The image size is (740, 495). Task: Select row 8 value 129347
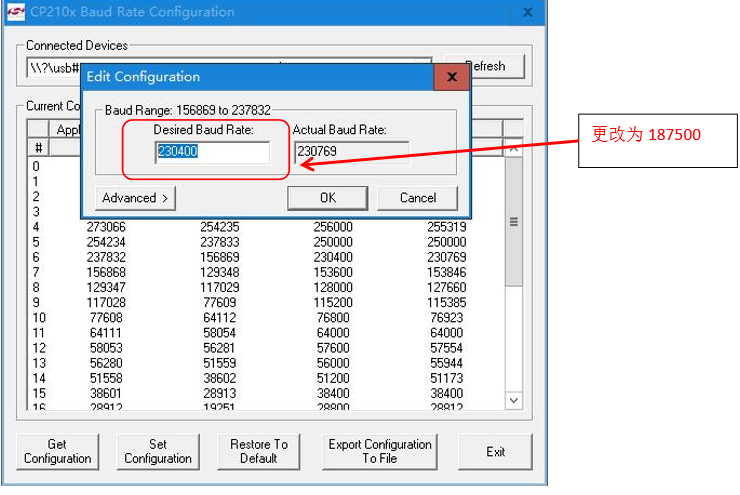106,287
